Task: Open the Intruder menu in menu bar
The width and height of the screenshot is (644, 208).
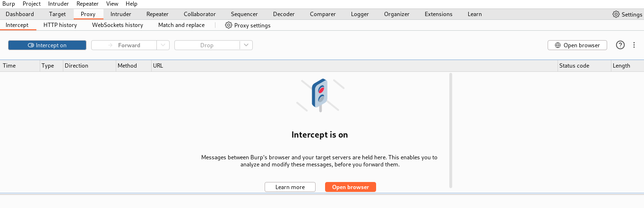Action: tap(59, 4)
